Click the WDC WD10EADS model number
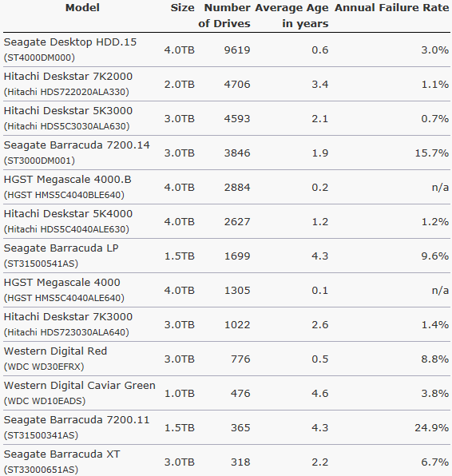Screen dimensions: 452x476 click(x=45, y=401)
